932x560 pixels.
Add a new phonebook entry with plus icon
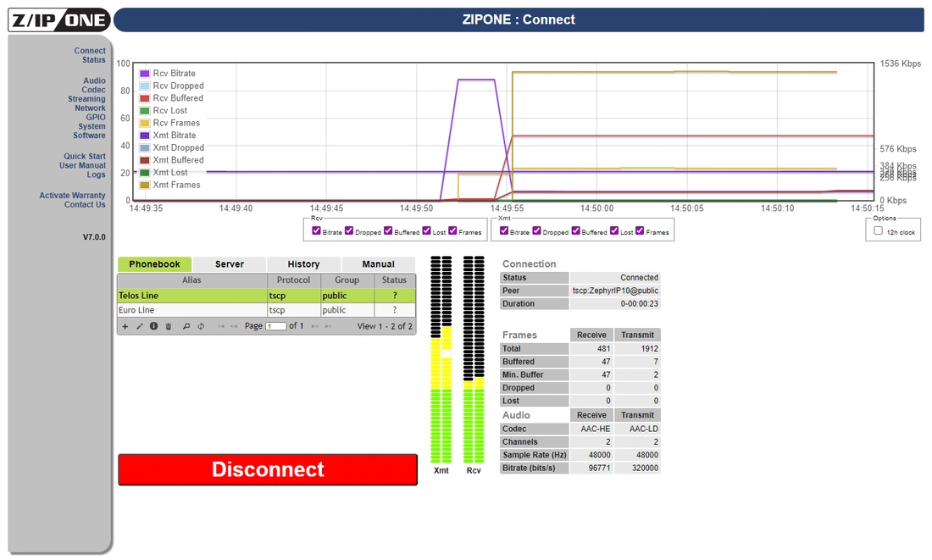125,326
